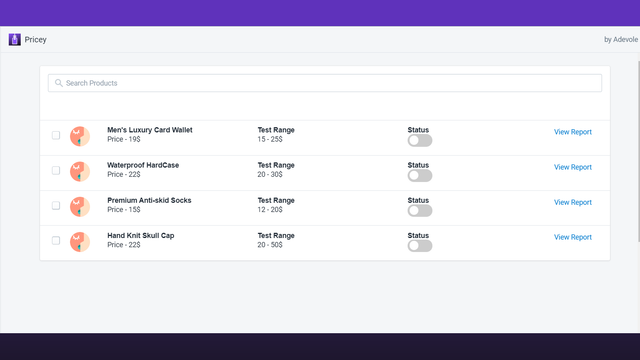Click the page vertical scrollbar
This screenshot has width=640, height=360.
tap(638, 151)
